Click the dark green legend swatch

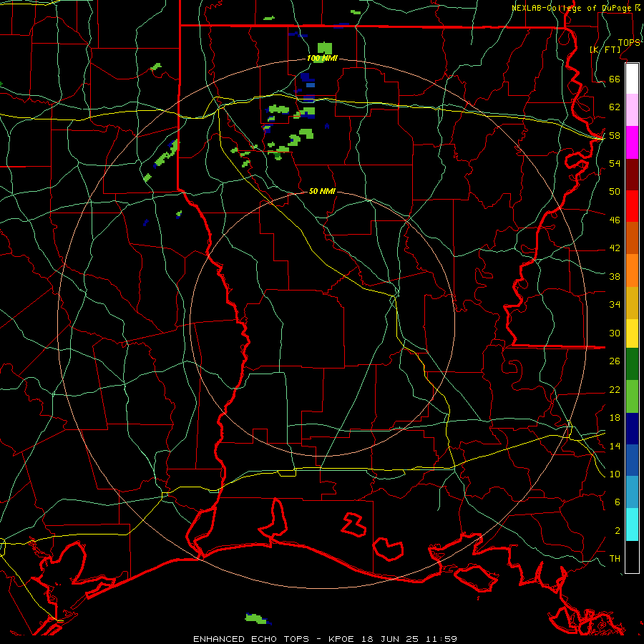tap(632, 364)
